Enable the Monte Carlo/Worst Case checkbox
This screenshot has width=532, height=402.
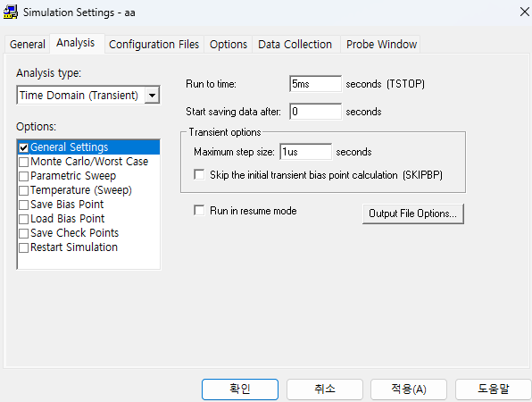24,162
